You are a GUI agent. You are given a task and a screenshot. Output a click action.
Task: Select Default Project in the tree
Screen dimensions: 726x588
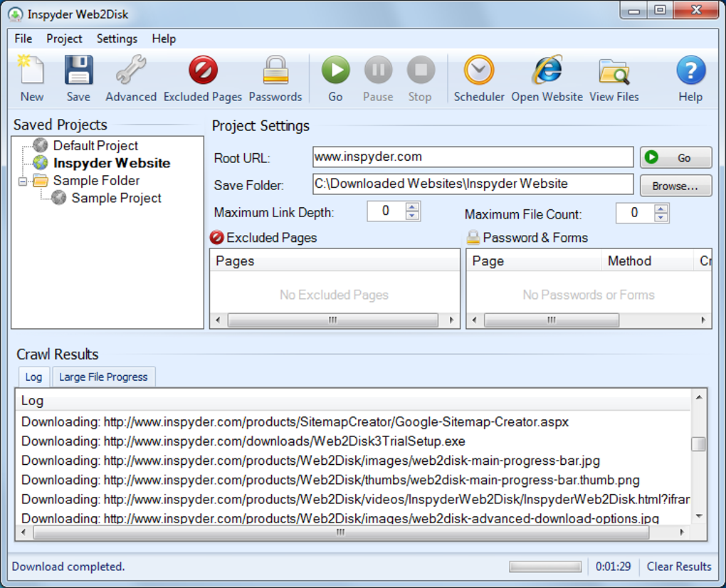coord(95,145)
